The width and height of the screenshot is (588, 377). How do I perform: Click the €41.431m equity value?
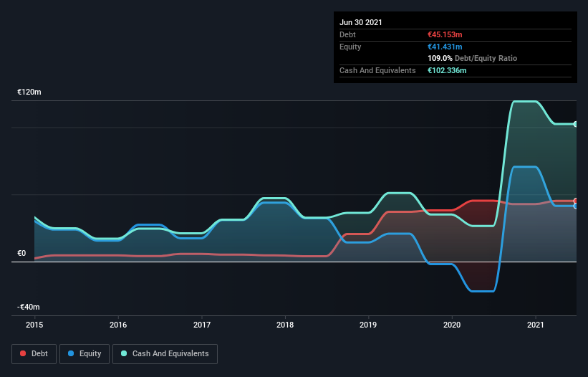pos(445,47)
